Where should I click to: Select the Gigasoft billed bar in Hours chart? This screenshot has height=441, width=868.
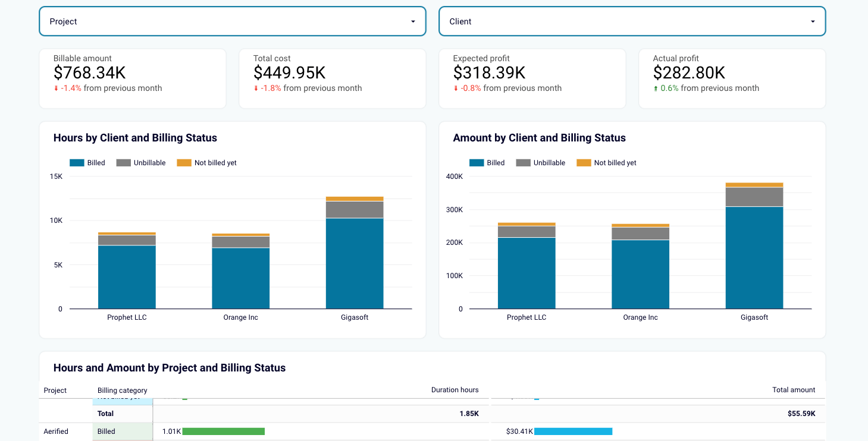click(x=355, y=262)
